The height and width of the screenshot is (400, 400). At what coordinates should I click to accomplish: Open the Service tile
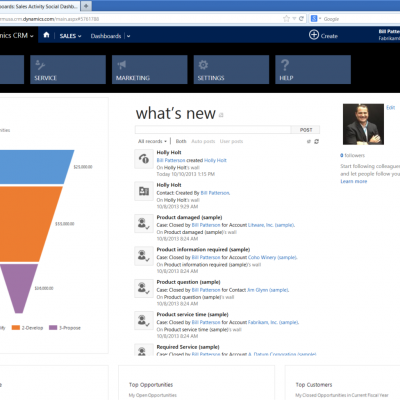[x=68, y=69]
